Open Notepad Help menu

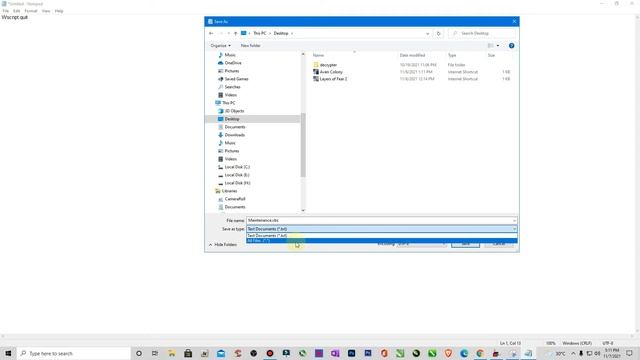click(x=59, y=11)
